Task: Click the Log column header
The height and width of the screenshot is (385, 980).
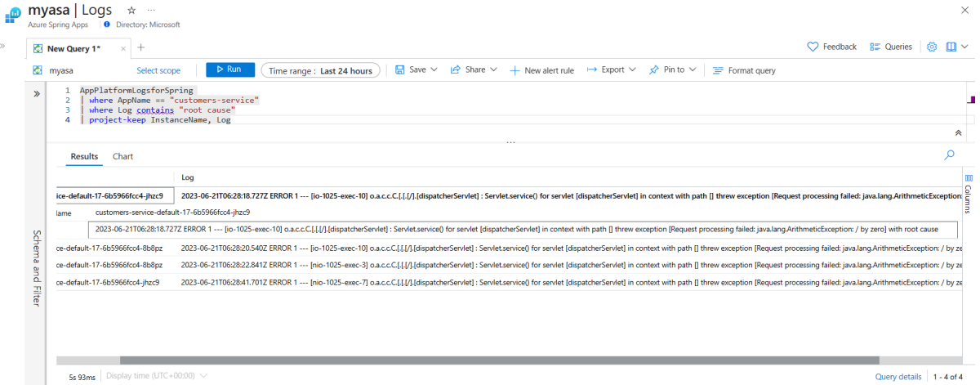Action: tap(188, 177)
